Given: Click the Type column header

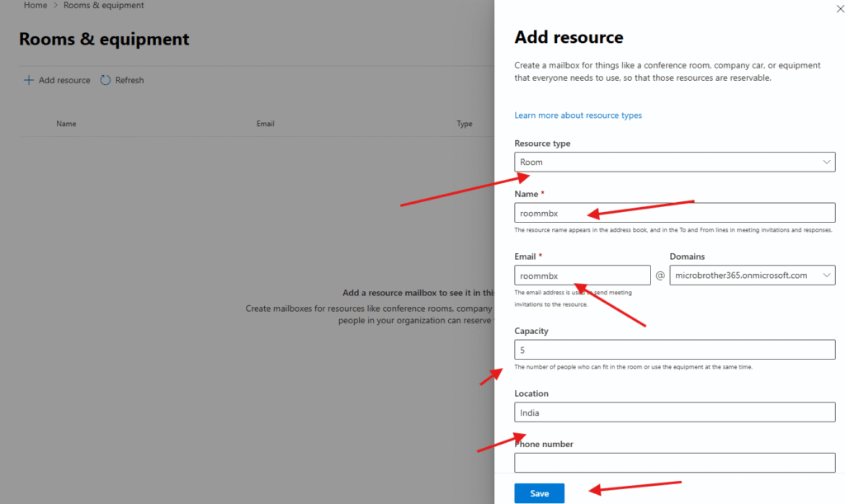Looking at the screenshot, I should (x=465, y=124).
